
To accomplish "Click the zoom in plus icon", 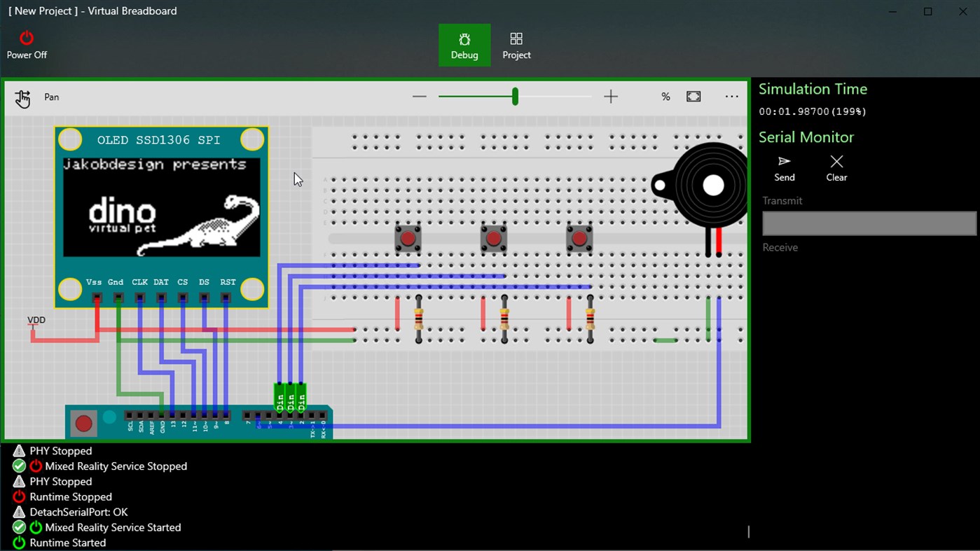I will click(610, 96).
